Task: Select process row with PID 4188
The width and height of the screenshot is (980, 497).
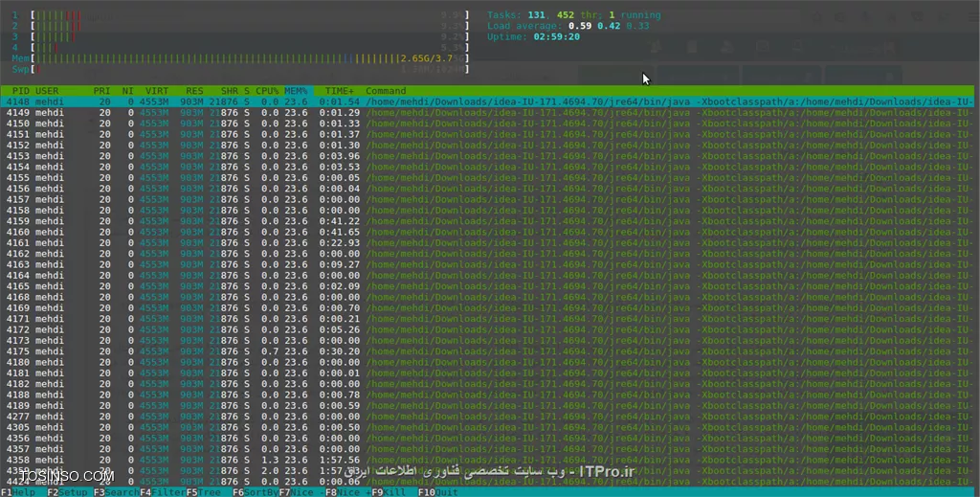Action: click(x=487, y=395)
